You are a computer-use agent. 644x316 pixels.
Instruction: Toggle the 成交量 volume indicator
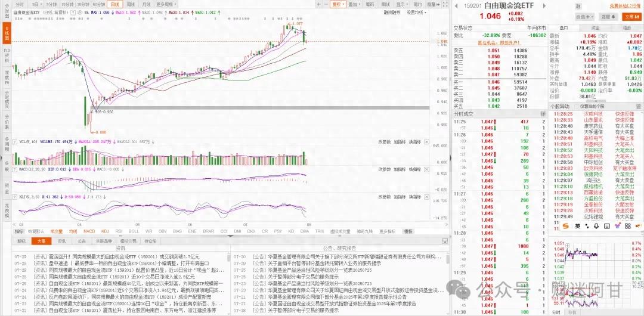pos(56,231)
